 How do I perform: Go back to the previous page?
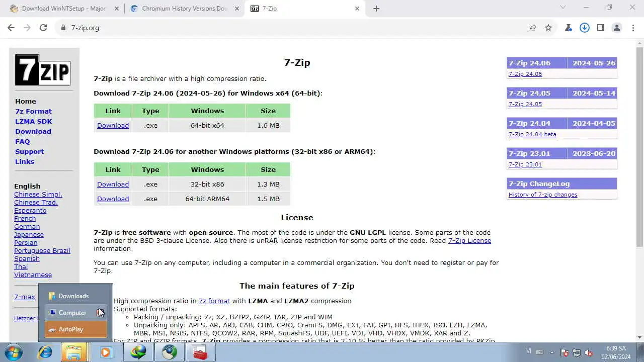[x=11, y=28]
